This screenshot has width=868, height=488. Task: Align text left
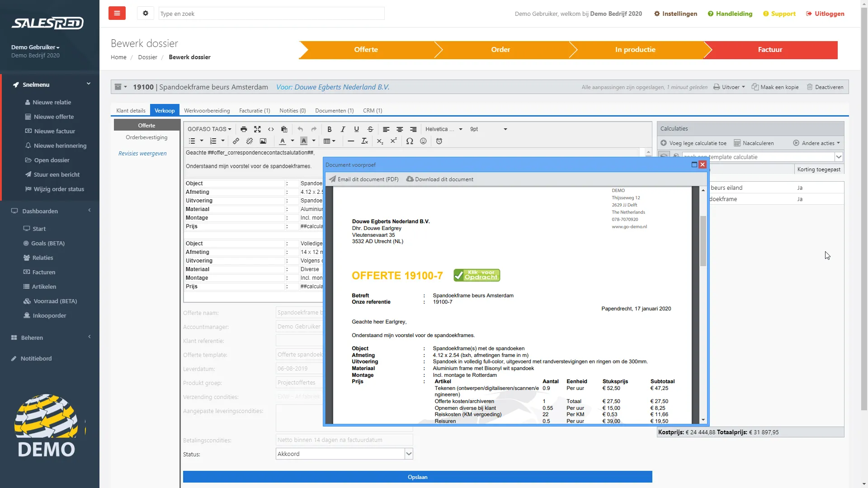pos(386,129)
